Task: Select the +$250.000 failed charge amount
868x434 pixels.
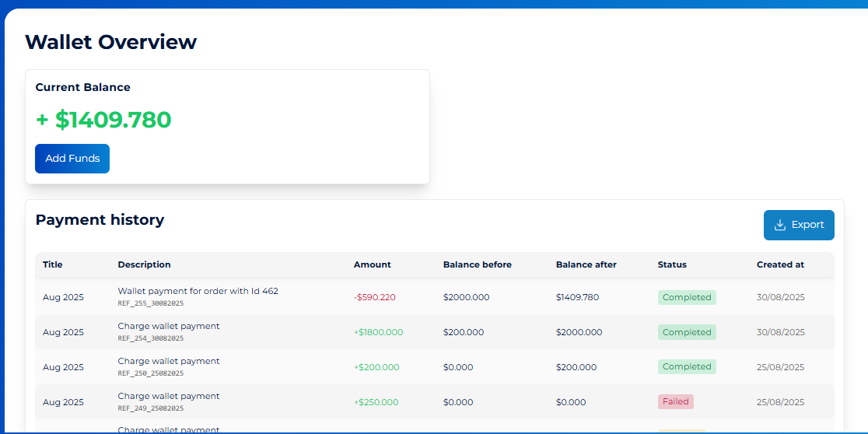Action: (x=376, y=402)
